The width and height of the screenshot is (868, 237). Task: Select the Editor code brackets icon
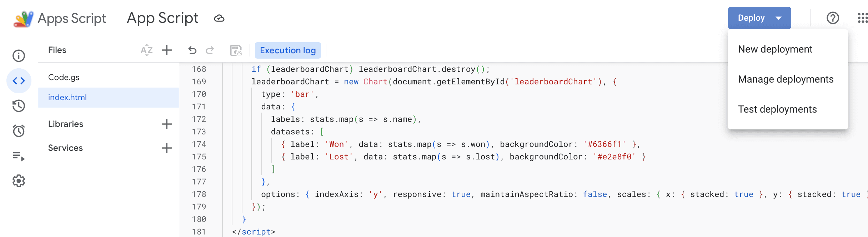coord(19,81)
